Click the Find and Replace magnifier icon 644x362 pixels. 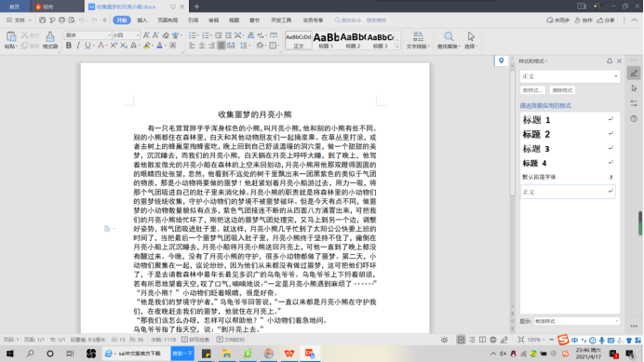point(449,36)
